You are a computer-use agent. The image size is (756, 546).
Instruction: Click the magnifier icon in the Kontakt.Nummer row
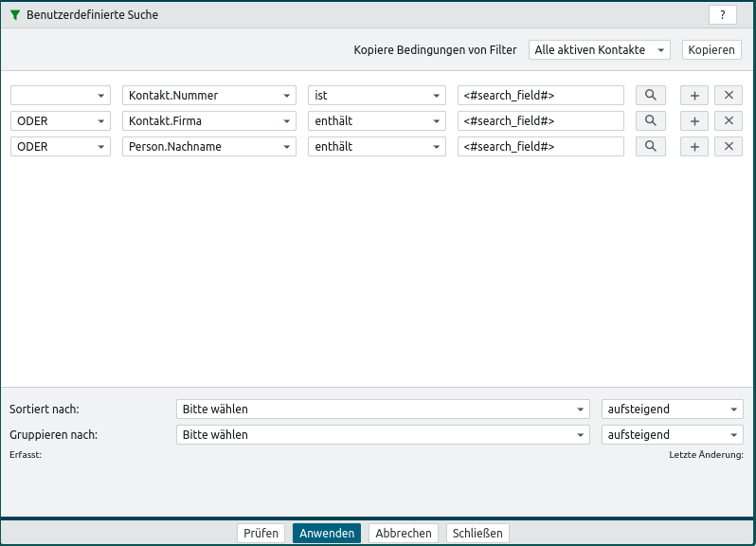(x=651, y=95)
